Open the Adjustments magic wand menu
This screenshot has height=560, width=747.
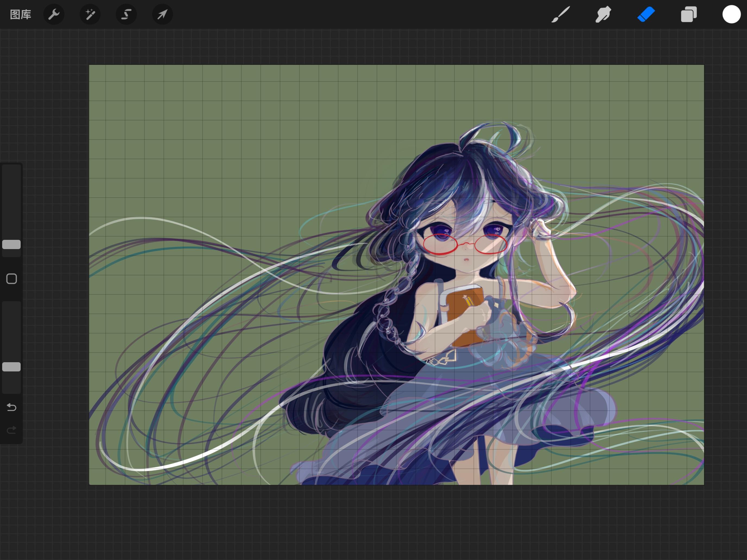click(x=90, y=14)
